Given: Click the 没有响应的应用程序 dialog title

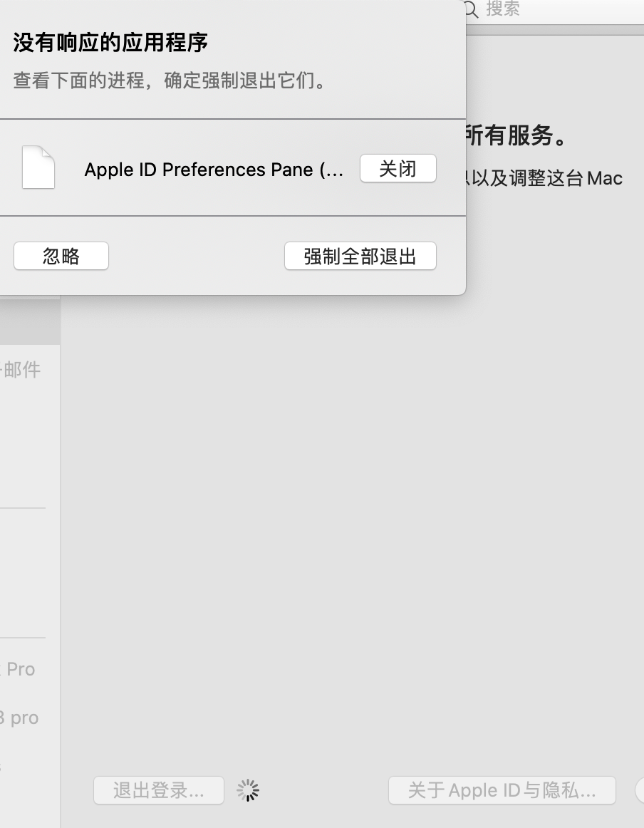Looking at the screenshot, I should pos(110,43).
